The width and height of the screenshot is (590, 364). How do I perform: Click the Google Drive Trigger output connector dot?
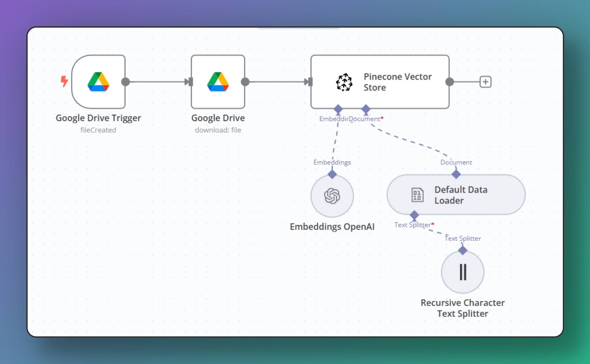[125, 82]
